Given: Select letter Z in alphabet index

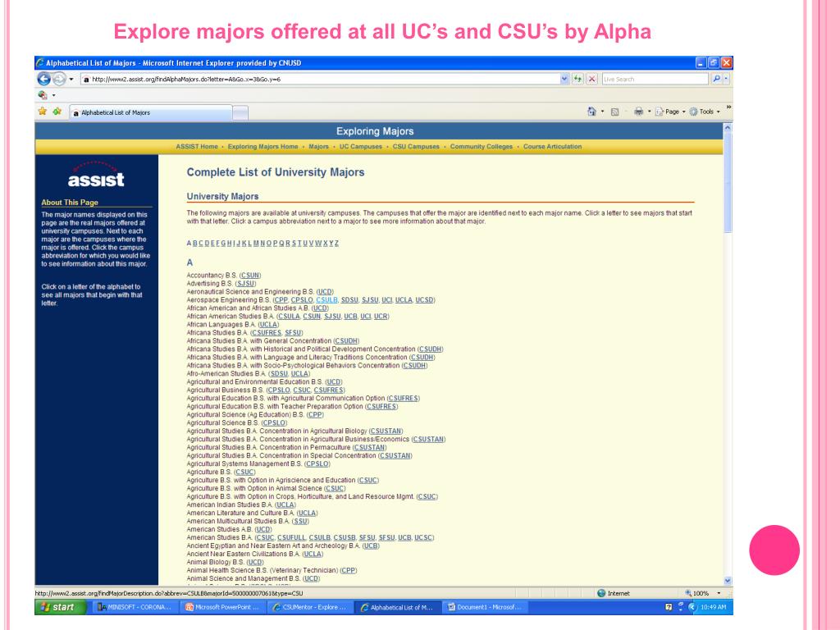Looking at the screenshot, I should click(x=336, y=243).
